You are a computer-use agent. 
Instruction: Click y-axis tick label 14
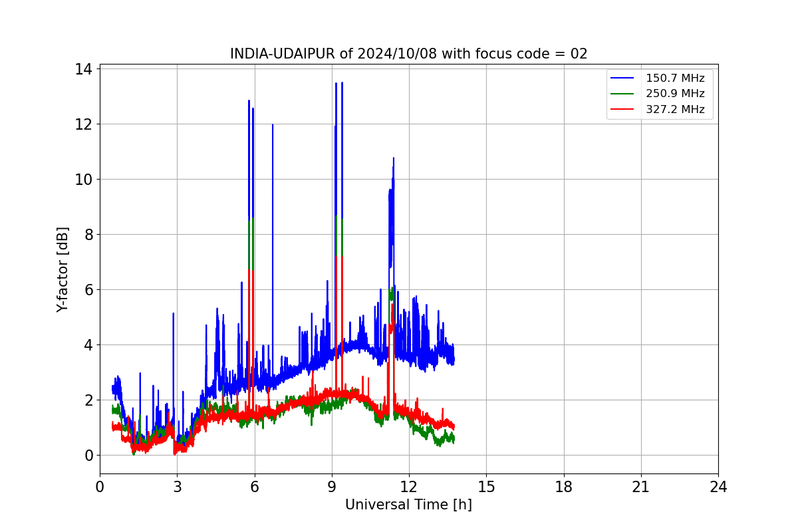[84, 69]
